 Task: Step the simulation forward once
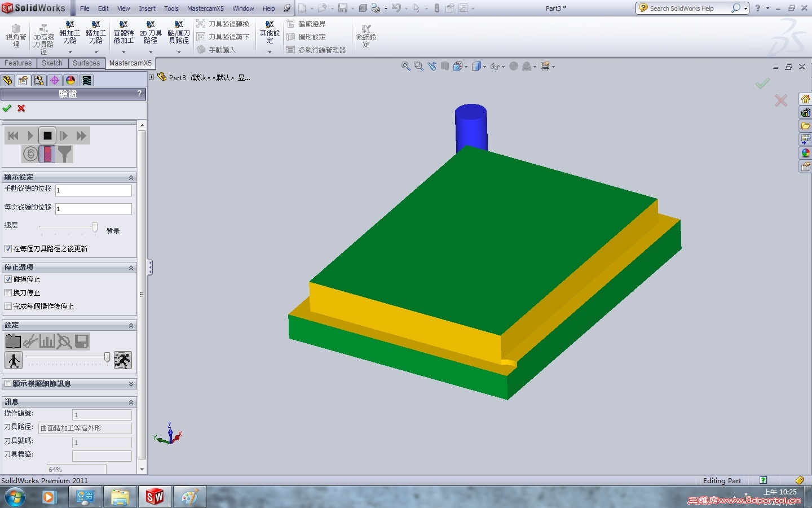64,135
